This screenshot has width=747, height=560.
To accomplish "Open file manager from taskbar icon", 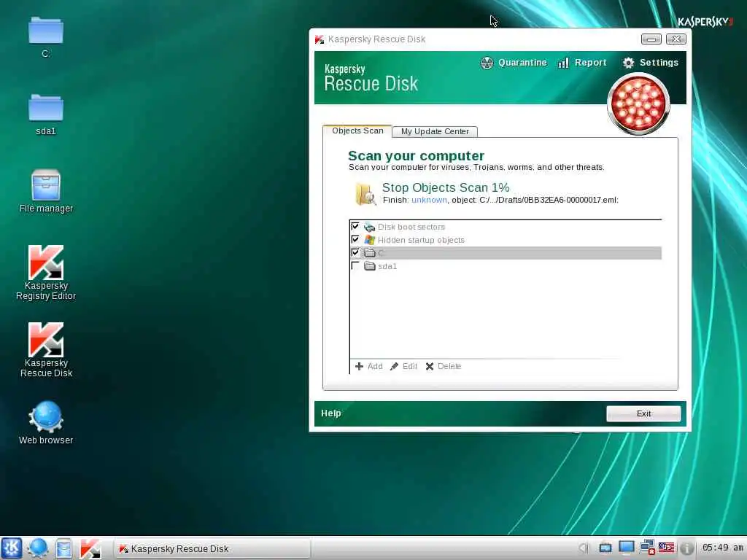I will (63, 548).
